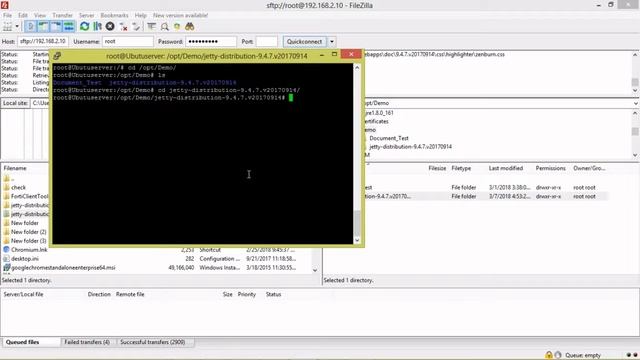This screenshot has height=360, width=640.
Task: Click the local file list scroll-down arrow
Action: (315, 270)
